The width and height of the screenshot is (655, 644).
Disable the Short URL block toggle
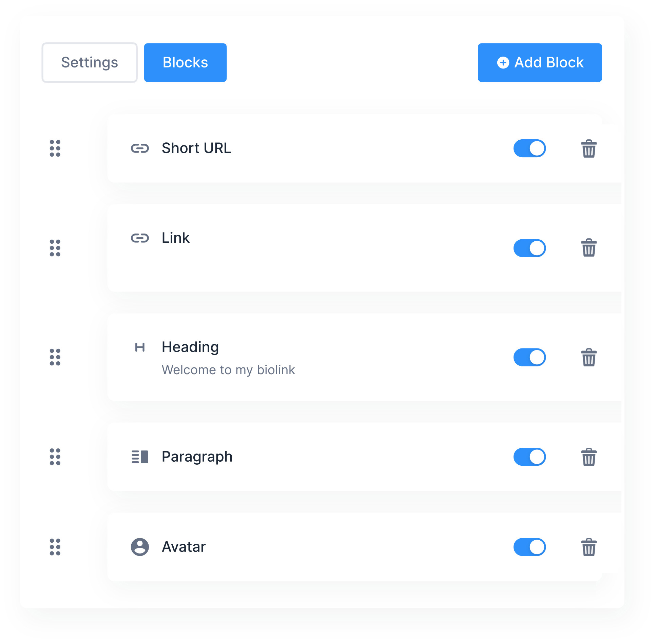pyautogui.click(x=529, y=148)
